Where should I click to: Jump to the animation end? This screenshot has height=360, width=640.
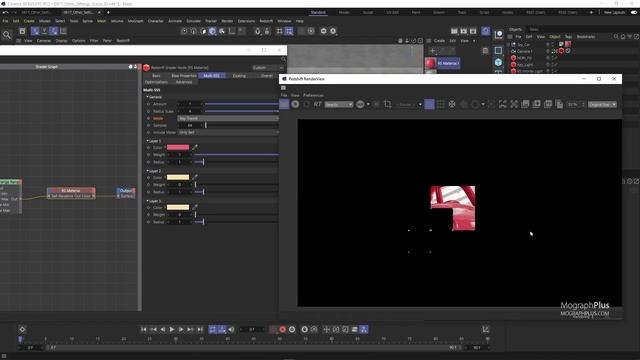coord(200,329)
